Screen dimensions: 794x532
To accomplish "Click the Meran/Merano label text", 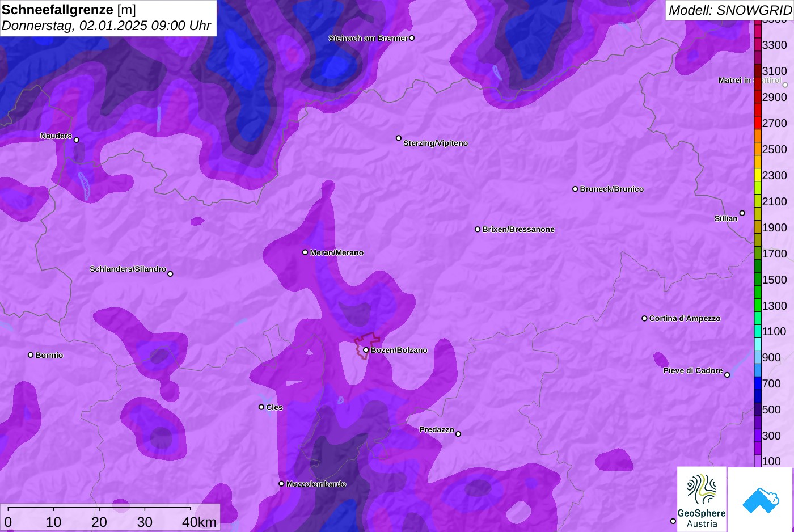I will [337, 252].
